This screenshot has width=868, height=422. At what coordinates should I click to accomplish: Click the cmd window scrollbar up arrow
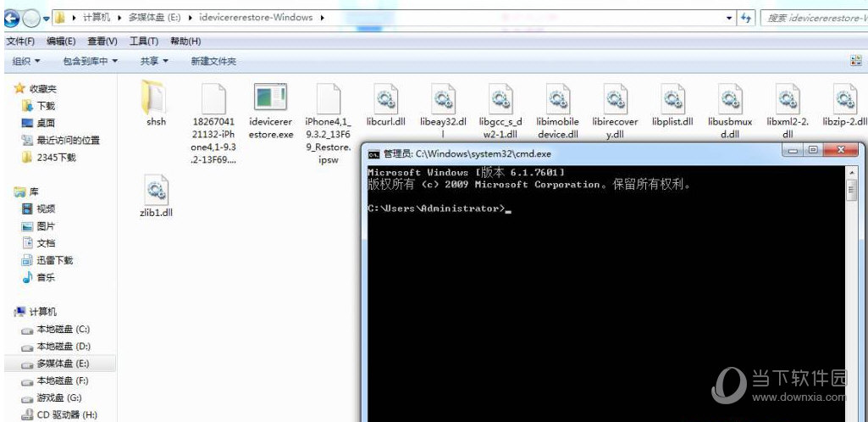pos(851,172)
